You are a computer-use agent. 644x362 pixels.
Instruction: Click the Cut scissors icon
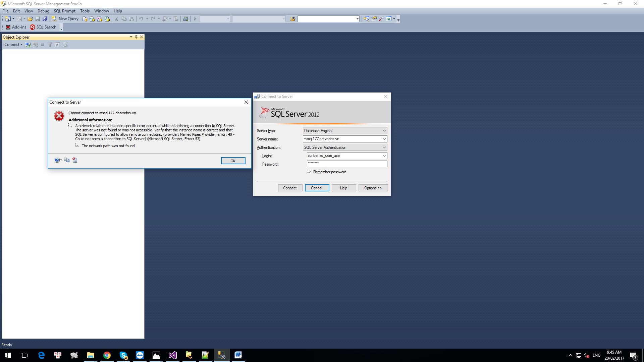(x=116, y=19)
